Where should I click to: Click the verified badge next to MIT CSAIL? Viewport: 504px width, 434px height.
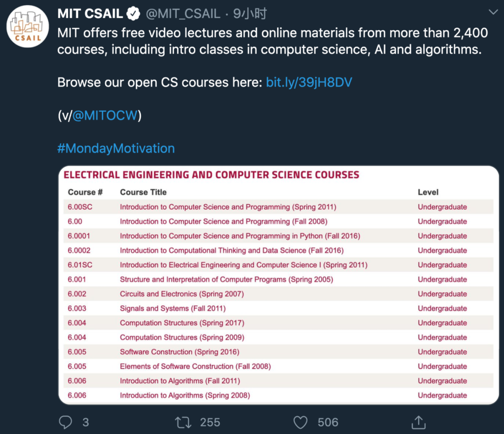coord(133,14)
